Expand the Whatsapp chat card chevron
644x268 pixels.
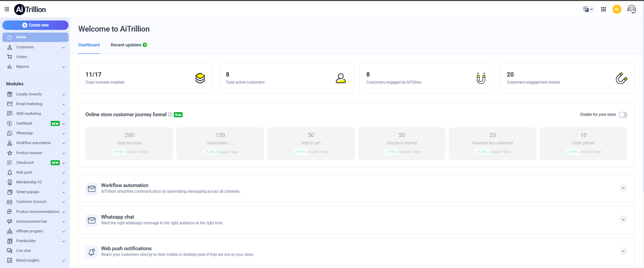[x=623, y=220]
